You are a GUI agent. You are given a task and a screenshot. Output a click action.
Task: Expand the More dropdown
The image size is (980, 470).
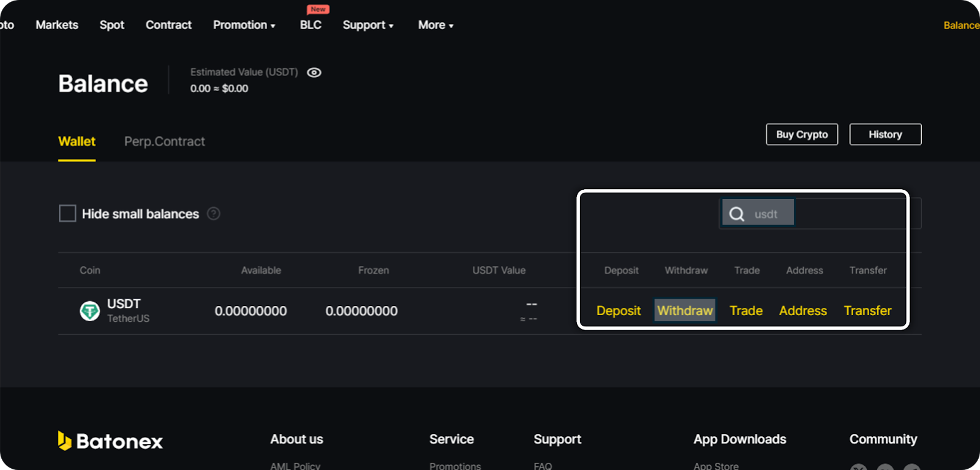[x=435, y=25]
